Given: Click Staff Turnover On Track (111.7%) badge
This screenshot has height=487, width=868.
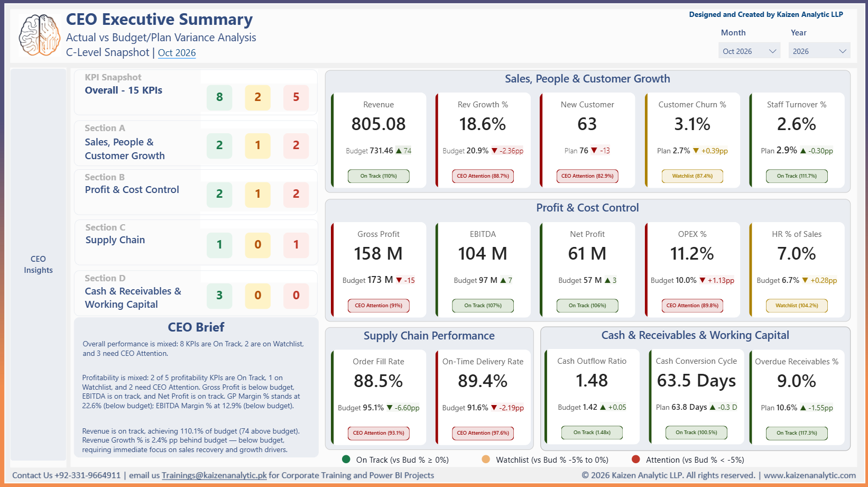Looking at the screenshot, I should tap(797, 176).
